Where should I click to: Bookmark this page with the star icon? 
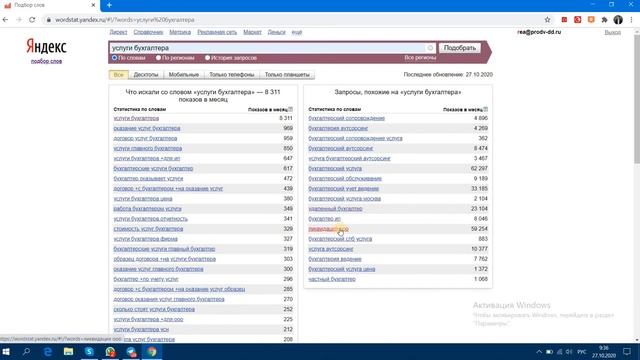(x=547, y=20)
